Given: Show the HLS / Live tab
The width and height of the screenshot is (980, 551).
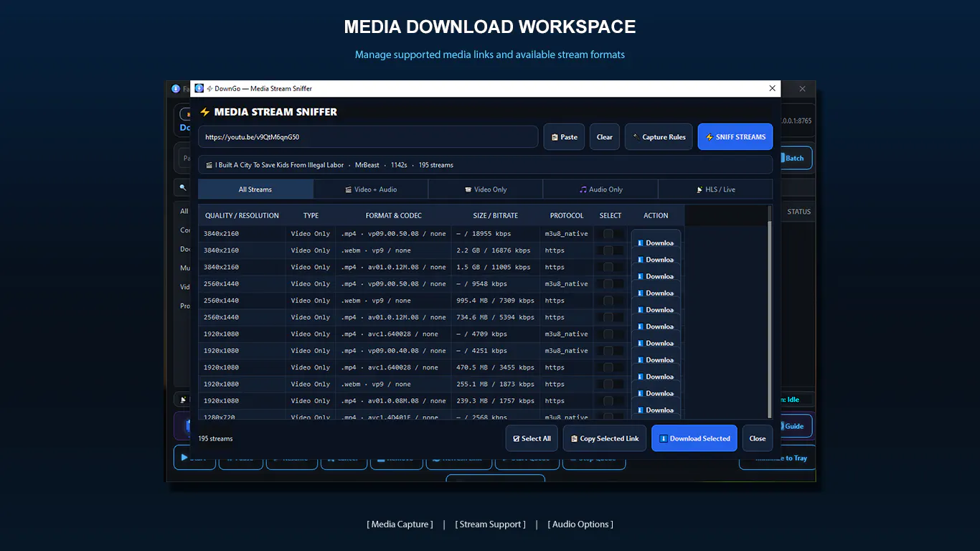Looking at the screenshot, I should tap(715, 189).
